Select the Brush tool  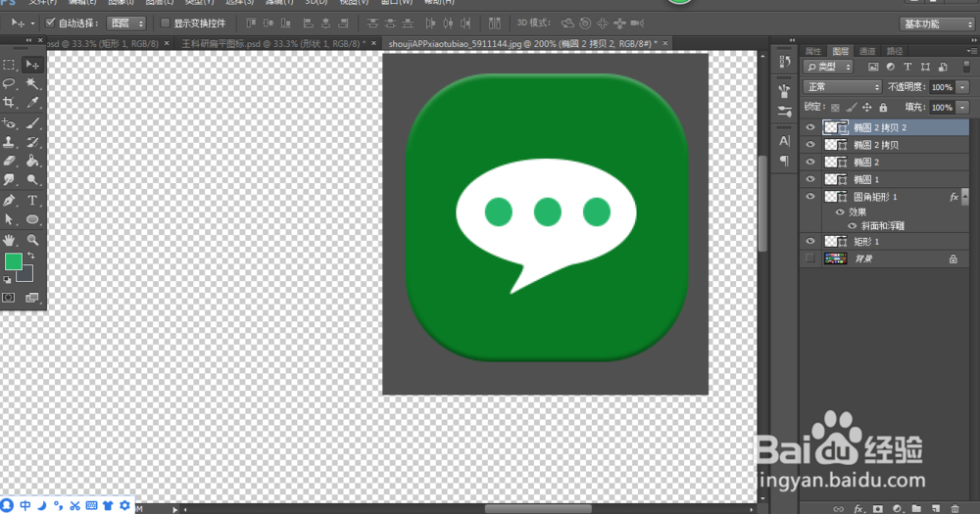pyautogui.click(x=32, y=123)
